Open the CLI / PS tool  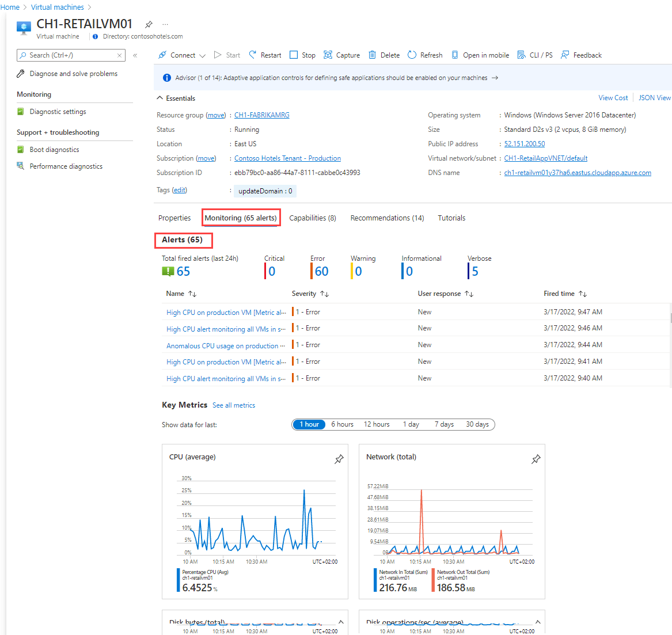point(534,55)
